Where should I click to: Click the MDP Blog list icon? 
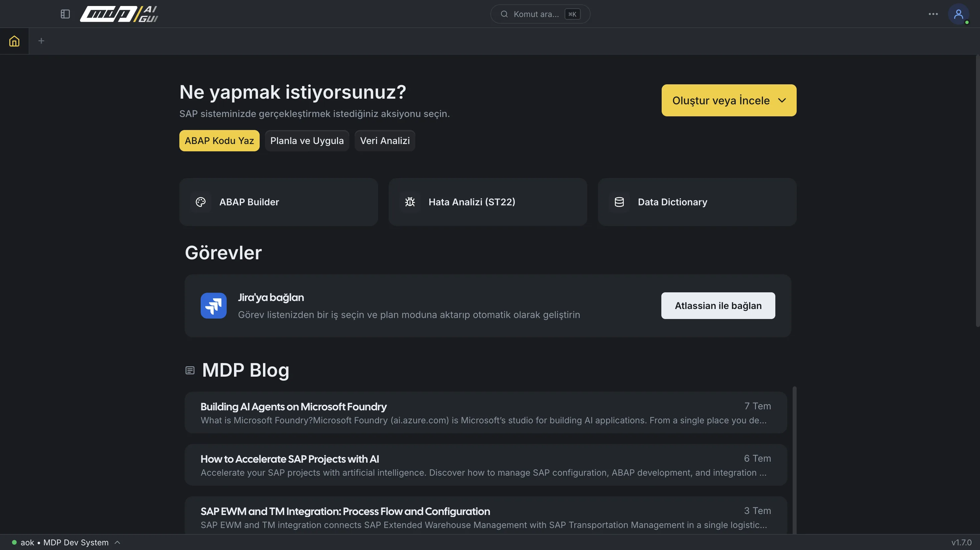(190, 370)
